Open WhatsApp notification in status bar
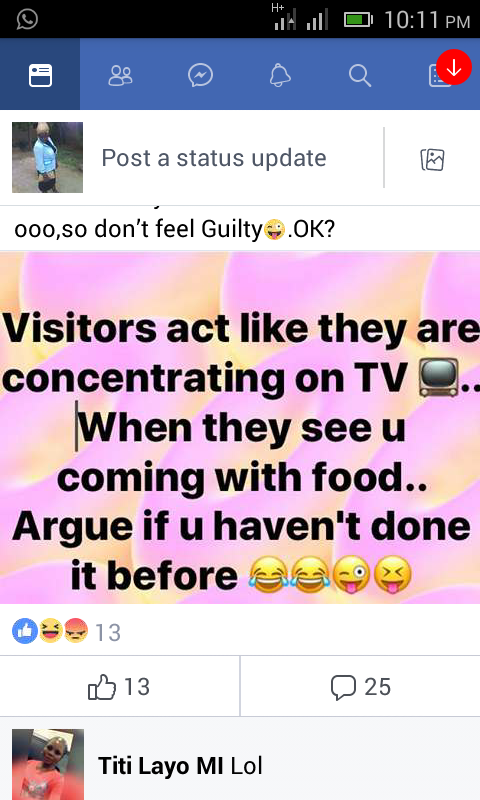 pyautogui.click(x=27, y=19)
